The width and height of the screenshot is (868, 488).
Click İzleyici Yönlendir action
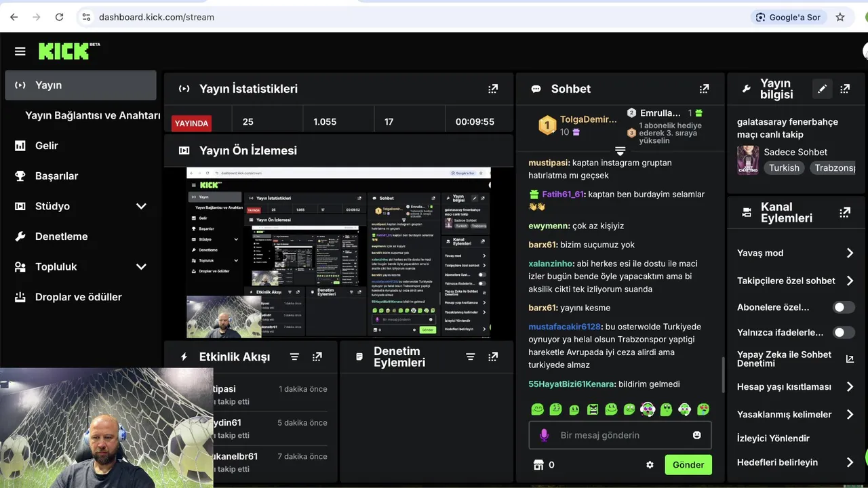773,439
